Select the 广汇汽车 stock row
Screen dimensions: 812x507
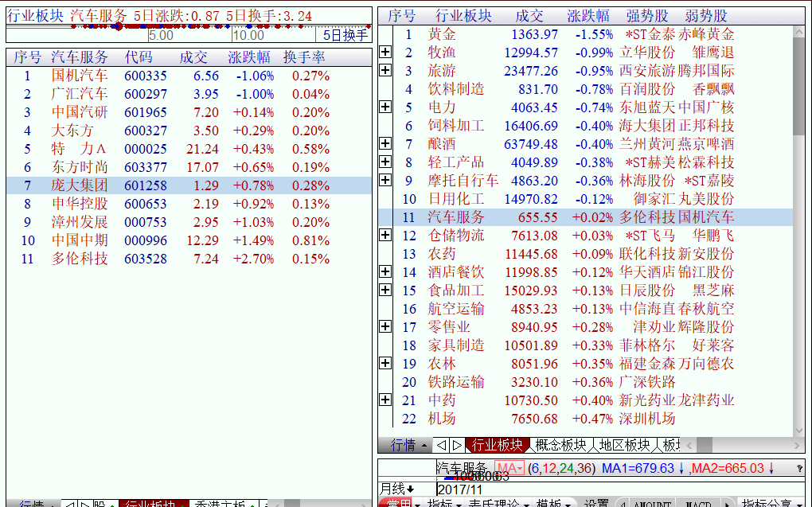click(x=189, y=94)
